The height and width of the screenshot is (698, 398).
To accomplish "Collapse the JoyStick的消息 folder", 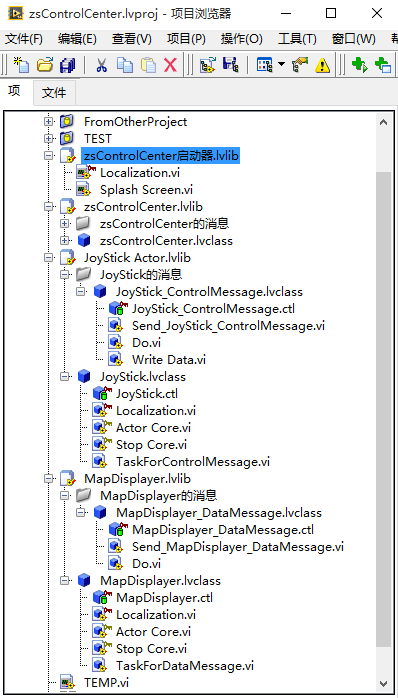I will tap(65, 275).
